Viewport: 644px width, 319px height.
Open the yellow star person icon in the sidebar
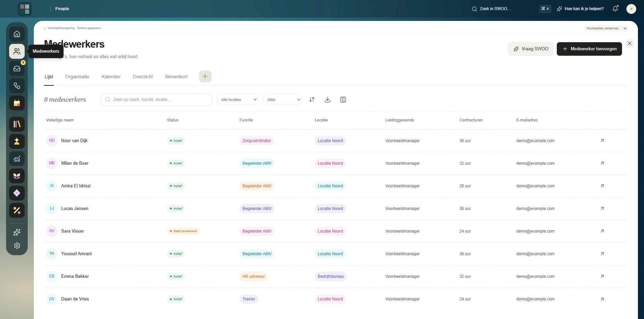pyautogui.click(x=17, y=141)
